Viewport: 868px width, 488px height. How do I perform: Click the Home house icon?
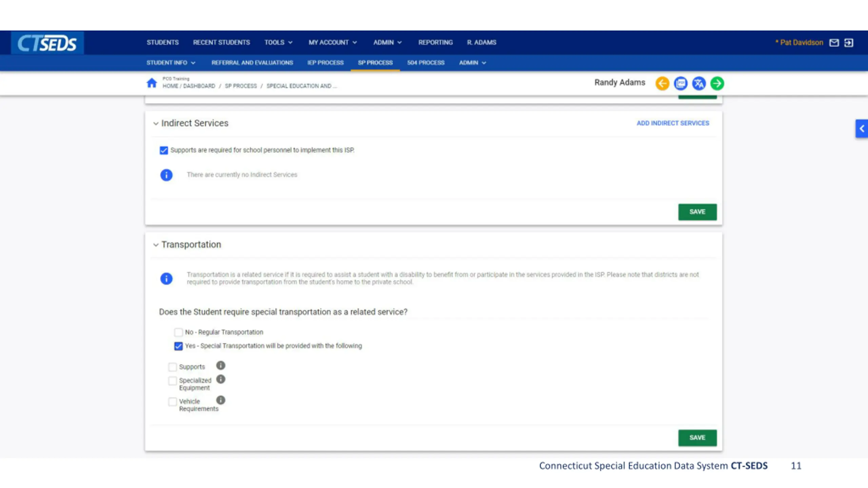point(152,83)
